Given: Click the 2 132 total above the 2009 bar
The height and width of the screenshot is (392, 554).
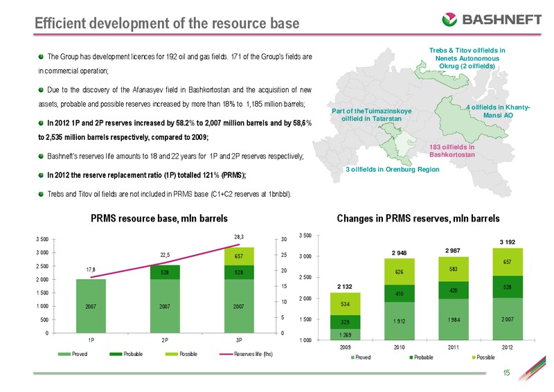Looking at the screenshot, I should click(345, 287).
